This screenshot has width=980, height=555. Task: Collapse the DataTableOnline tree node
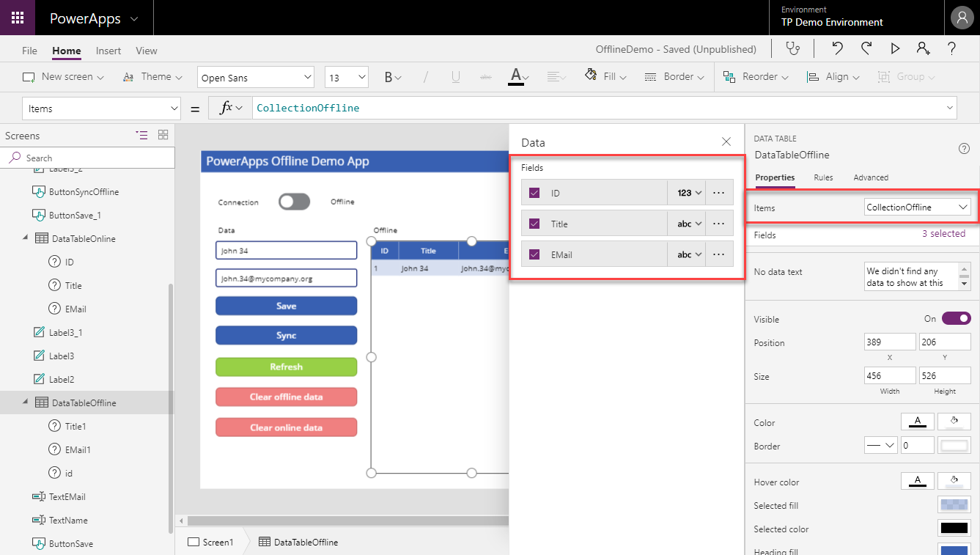[27, 238]
